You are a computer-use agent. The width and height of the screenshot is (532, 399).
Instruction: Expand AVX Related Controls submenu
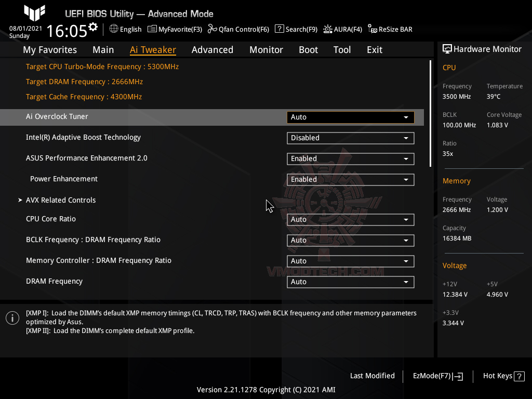click(x=57, y=200)
